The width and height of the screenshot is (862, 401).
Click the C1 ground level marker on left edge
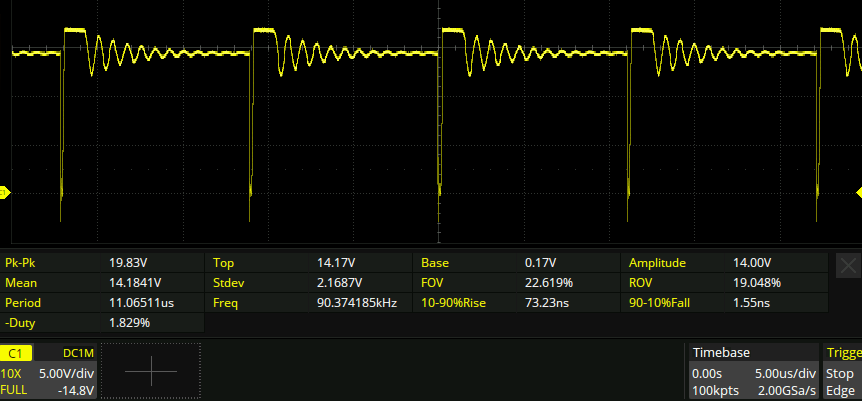click(x=4, y=192)
